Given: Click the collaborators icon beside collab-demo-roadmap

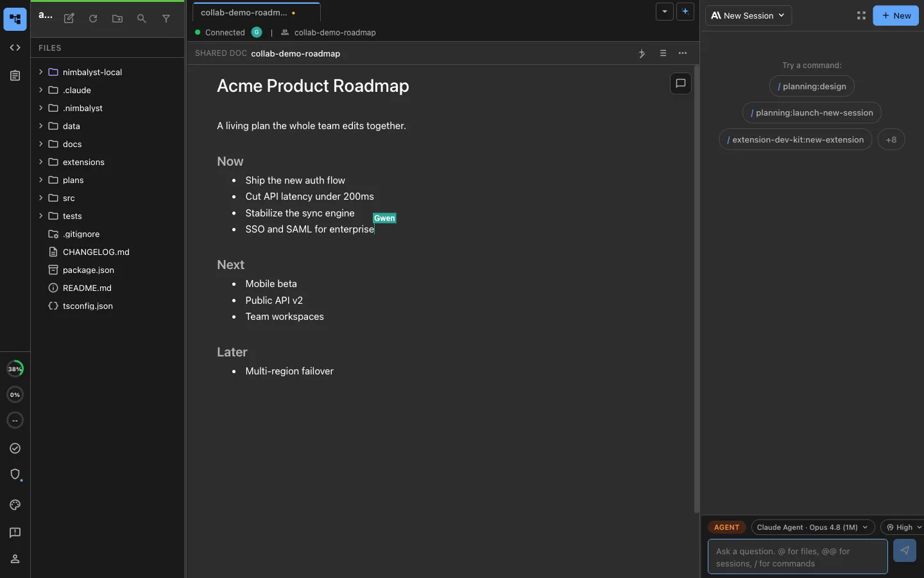Looking at the screenshot, I should 285,32.
